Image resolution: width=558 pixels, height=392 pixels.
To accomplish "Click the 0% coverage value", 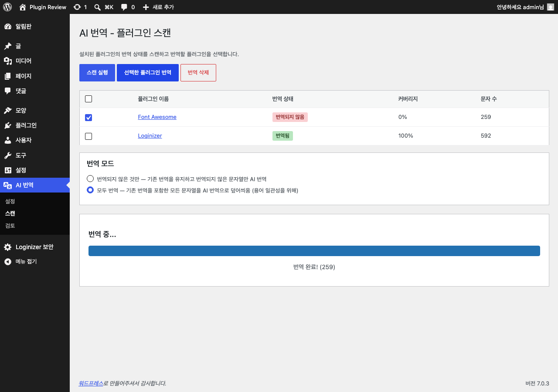I will tap(403, 117).
